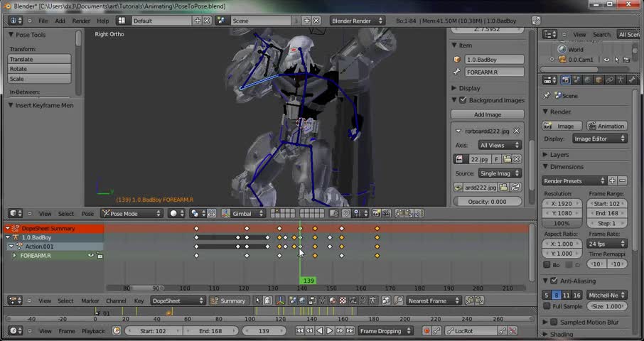
Task: Set anti-aliasing samples to 11
Action: click(x=567, y=295)
